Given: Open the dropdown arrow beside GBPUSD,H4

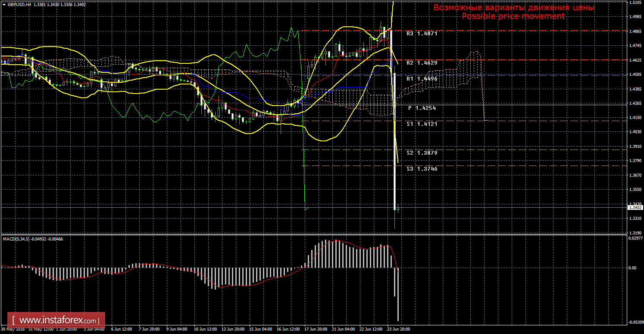Looking at the screenshot, I should click(4, 4).
